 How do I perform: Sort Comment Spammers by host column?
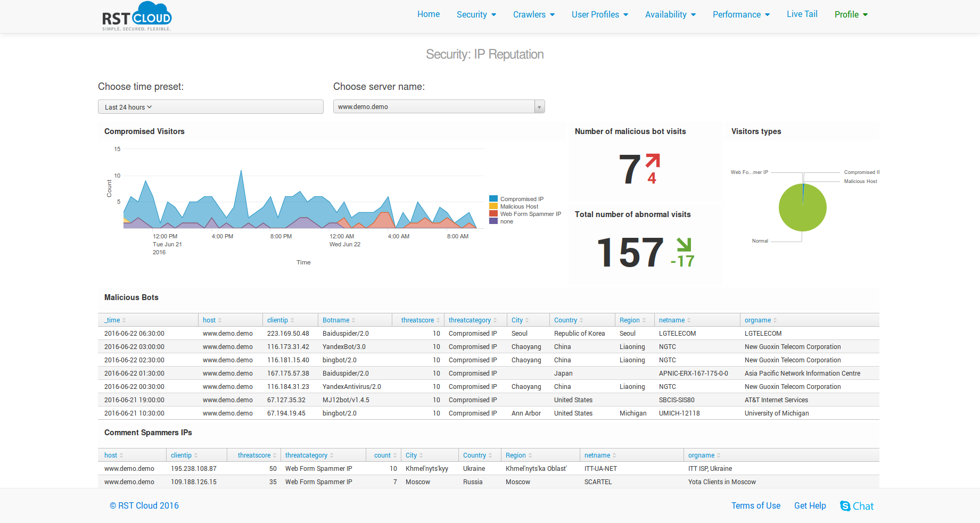point(113,455)
